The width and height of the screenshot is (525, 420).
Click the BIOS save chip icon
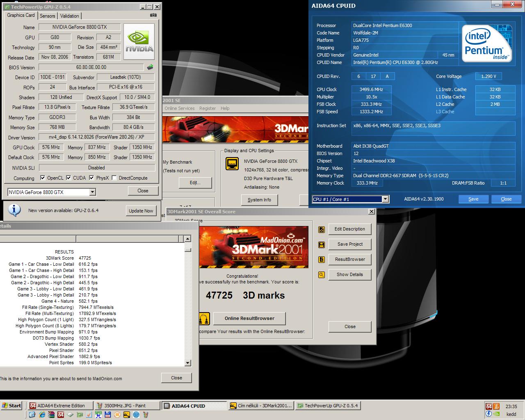150,67
